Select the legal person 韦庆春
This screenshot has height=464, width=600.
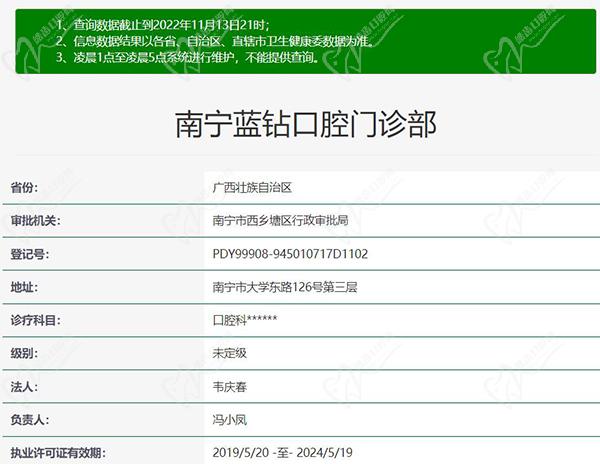point(230,387)
